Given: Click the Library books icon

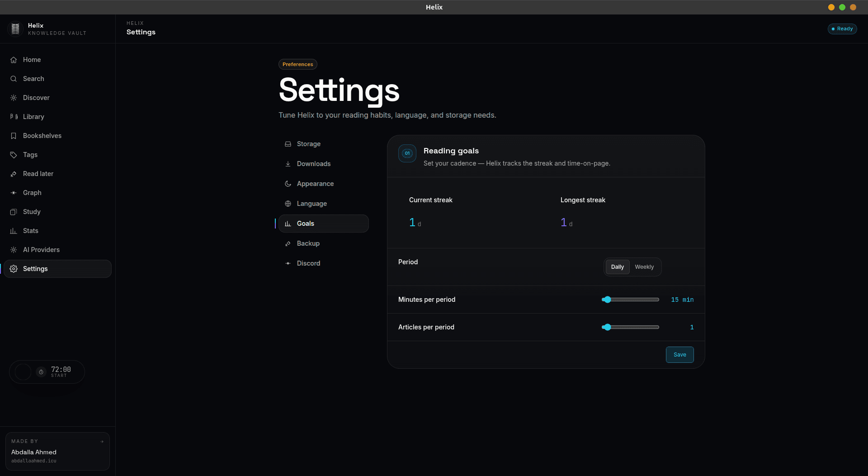Looking at the screenshot, I should coord(14,117).
